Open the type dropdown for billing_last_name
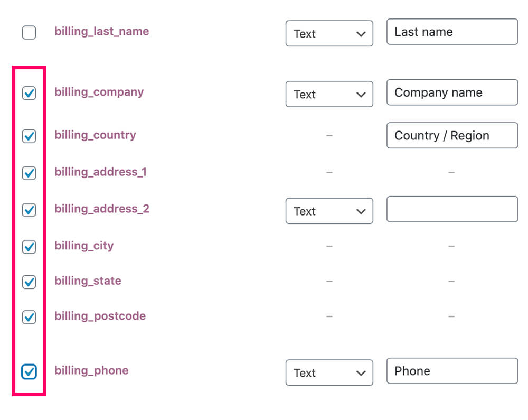The image size is (528, 420). (x=329, y=34)
